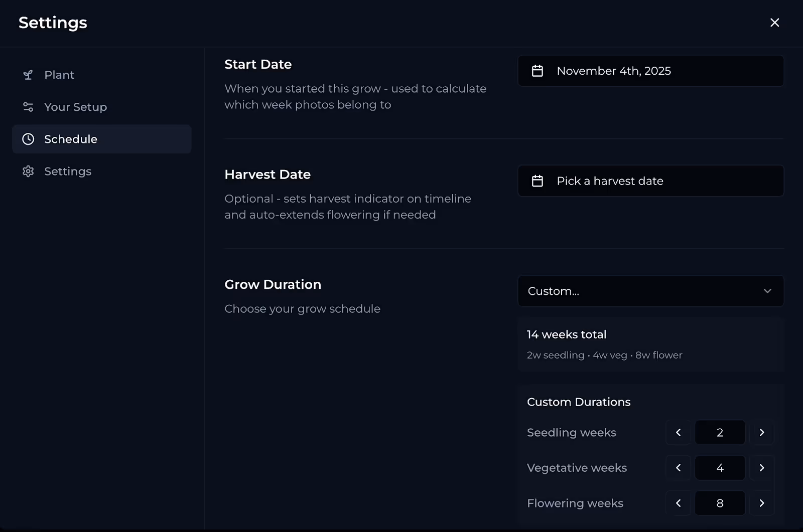Decrease Seedling weeks with left chevron
The image size is (803, 532).
click(678, 432)
